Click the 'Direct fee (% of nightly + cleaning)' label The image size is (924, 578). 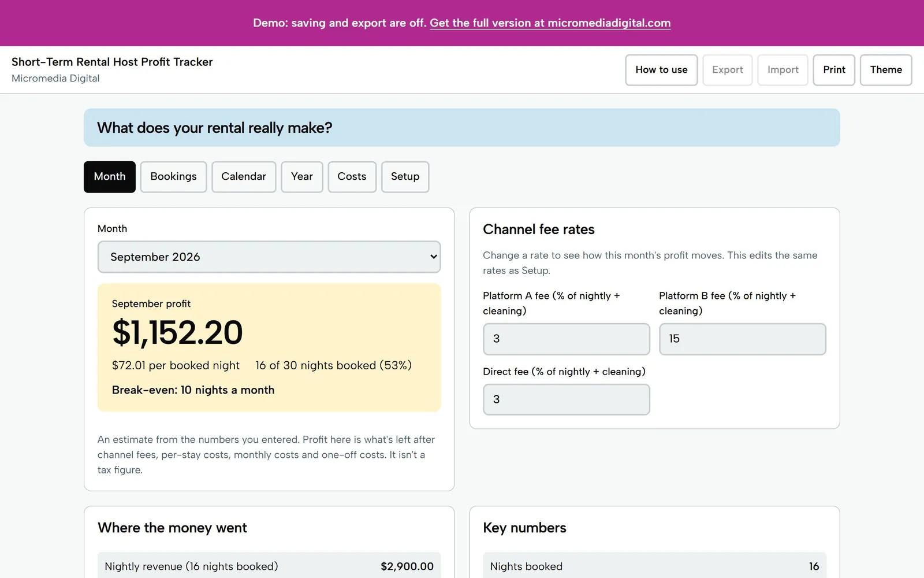[564, 372]
